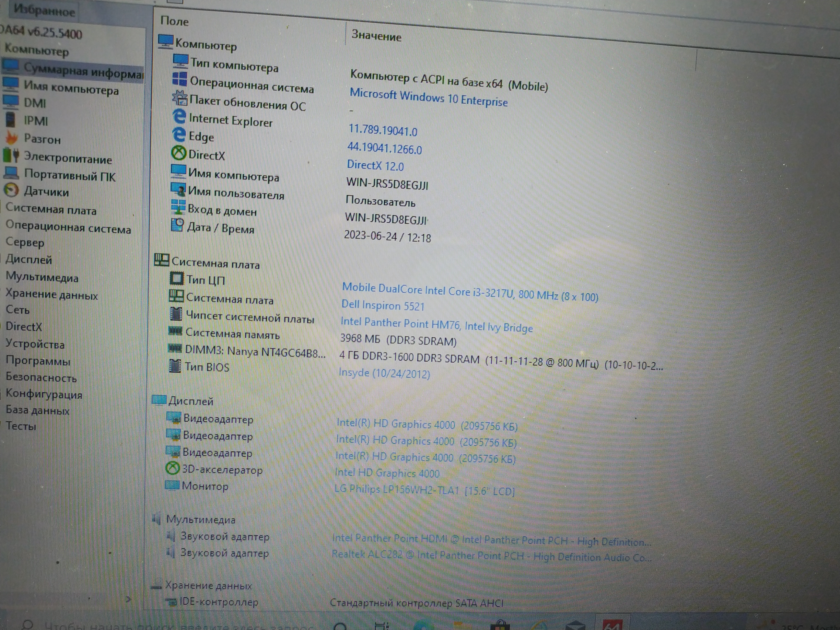This screenshot has width=840, height=630.
Task: Click the Тип ЦП chip icon
Action: pyautogui.click(x=176, y=278)
